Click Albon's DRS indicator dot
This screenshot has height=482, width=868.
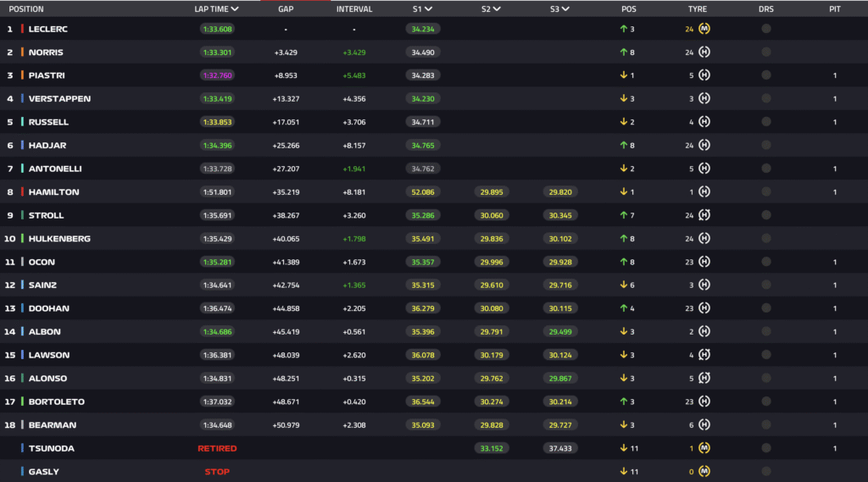766,331
